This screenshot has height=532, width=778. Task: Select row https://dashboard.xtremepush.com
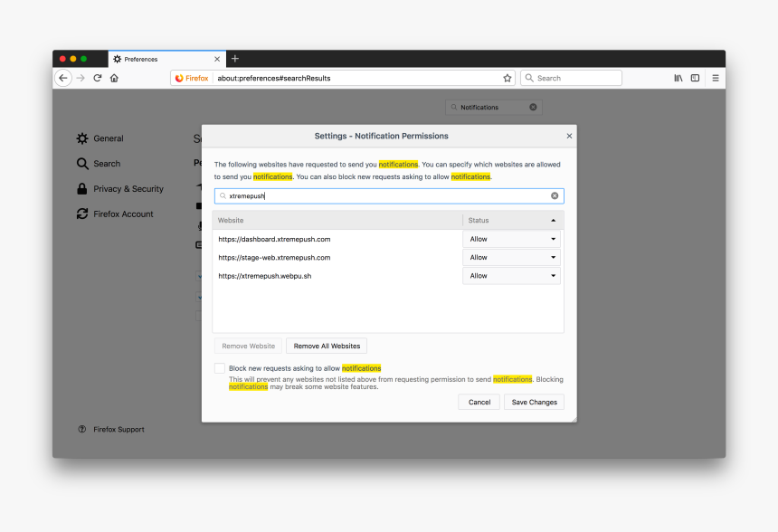pyautogui.click(x=338, y=239)
